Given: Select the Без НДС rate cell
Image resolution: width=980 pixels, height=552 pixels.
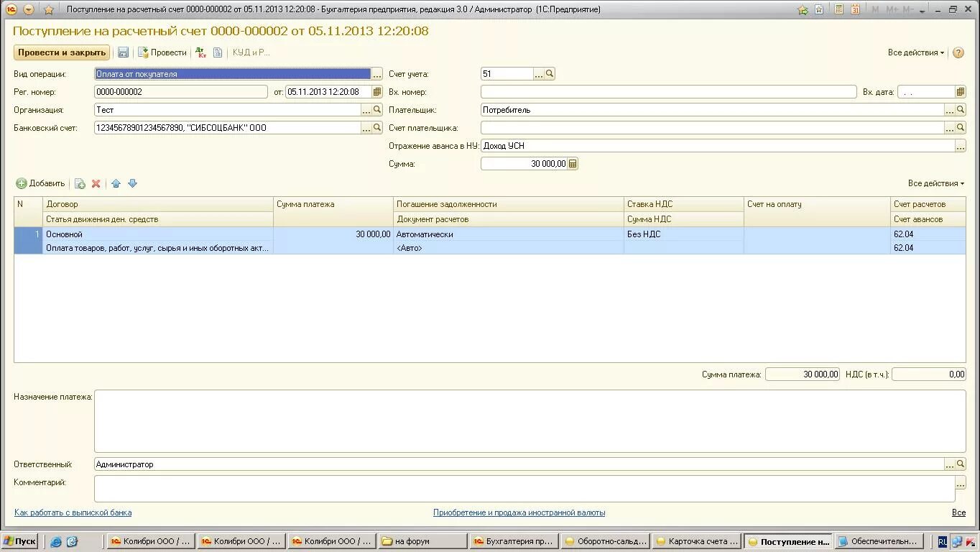Looking at the screenshot, I should tap(684, 234).
